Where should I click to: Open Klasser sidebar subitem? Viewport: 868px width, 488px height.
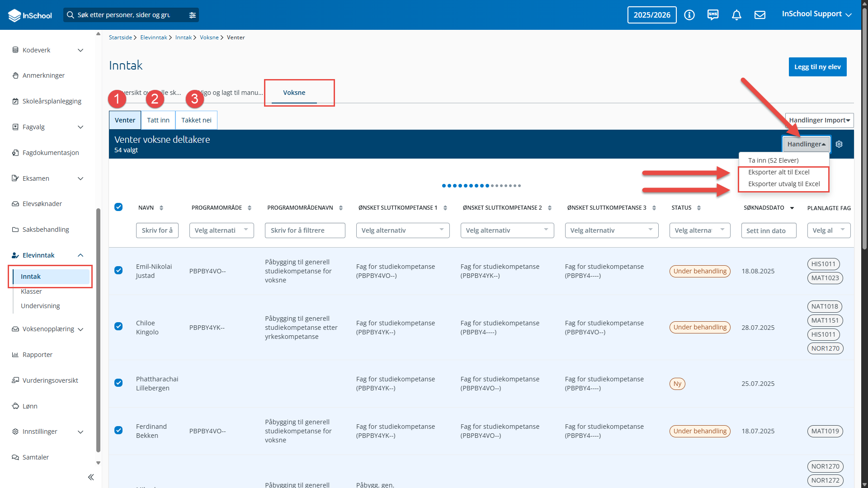point(31,291)
